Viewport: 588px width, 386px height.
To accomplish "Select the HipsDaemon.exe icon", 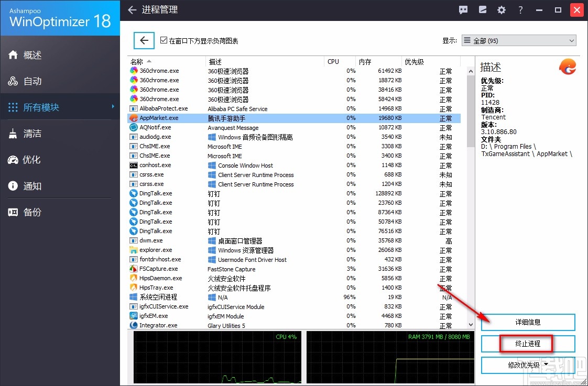I will click(x=134, y=278).
